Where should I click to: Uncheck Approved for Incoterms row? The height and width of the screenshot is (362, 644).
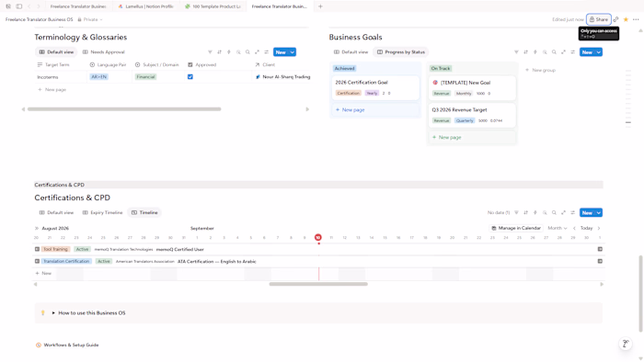pyautogui.click(x=190, y=76)
